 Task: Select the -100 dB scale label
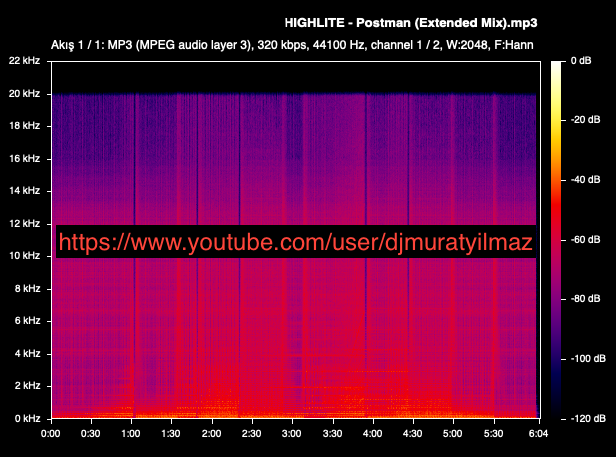point(588,359)
